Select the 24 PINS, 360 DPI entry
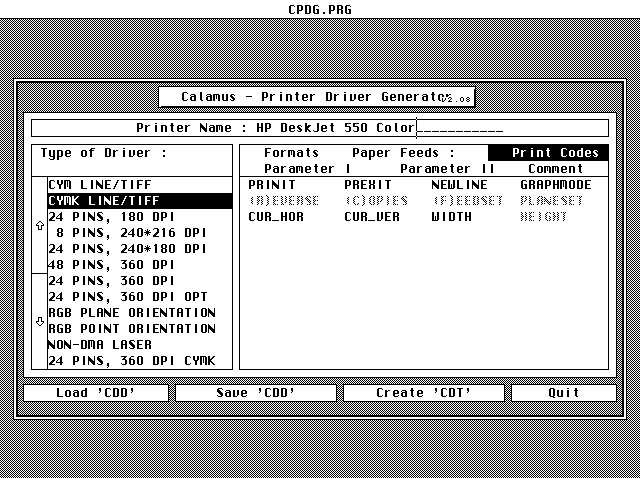640x478 pixels. tap(140, 281)
